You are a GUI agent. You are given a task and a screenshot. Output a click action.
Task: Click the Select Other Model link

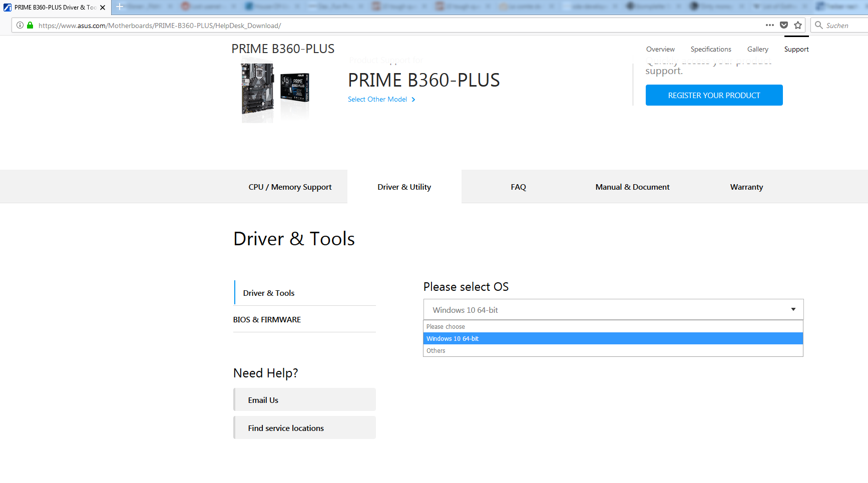pyautogui.click(x=377, y=99)
